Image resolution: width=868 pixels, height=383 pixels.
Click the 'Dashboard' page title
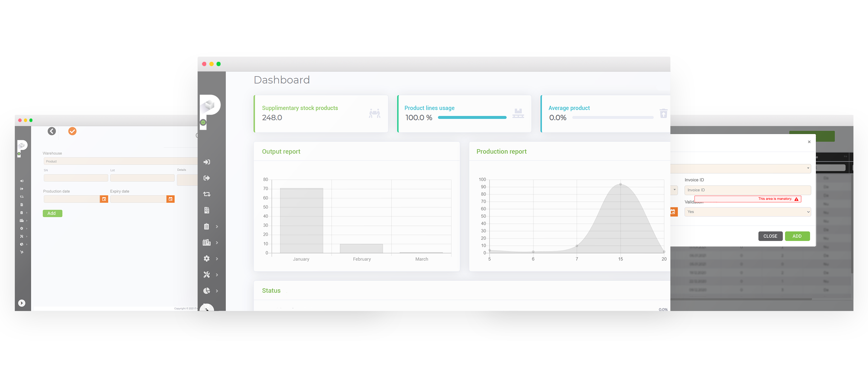[x=282, y=80]
